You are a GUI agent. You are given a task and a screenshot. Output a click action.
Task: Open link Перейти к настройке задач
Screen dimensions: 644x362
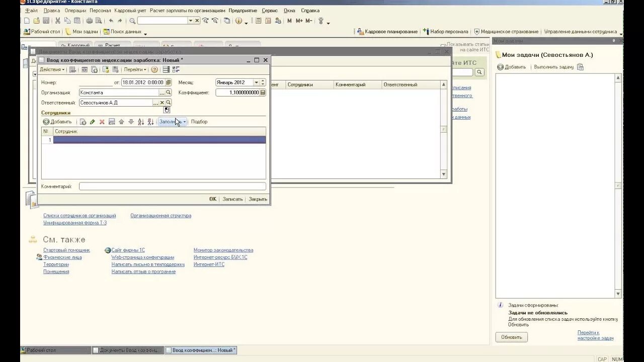595,335
